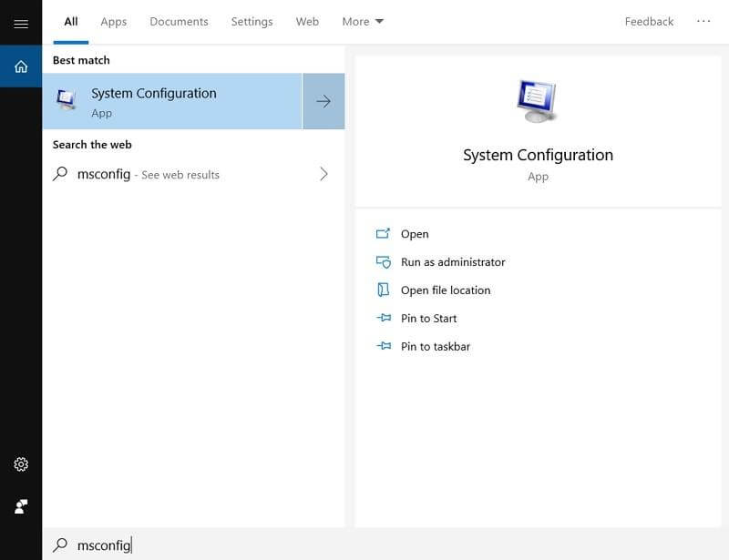Select the Web search tab
Viewport: 729px width, 560px height.
point(307,21)
